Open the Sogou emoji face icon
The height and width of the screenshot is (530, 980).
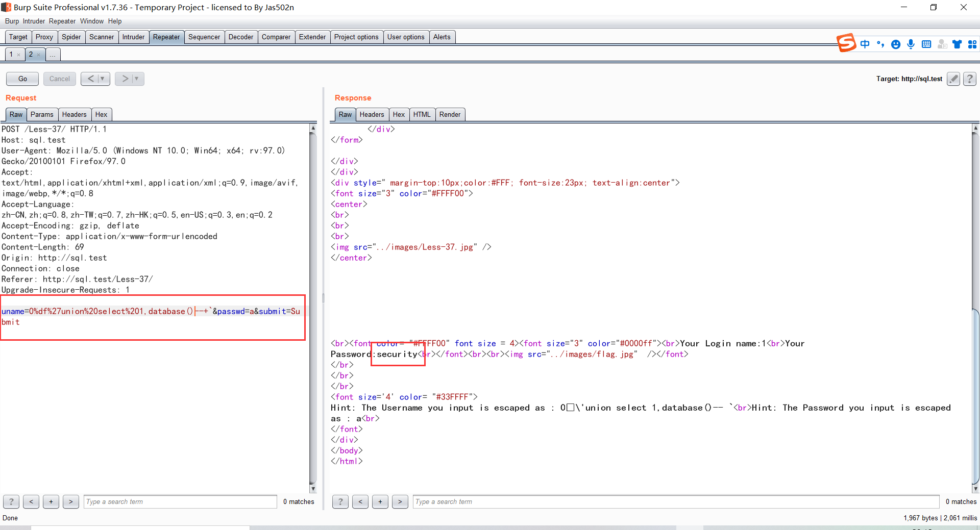click(896, 44)
